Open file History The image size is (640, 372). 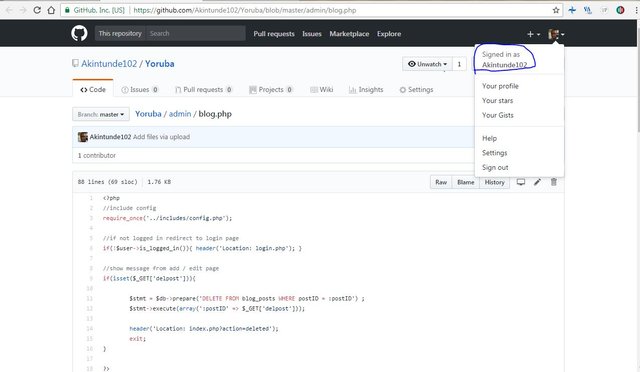pyautogui.click(x=494, y=182)
